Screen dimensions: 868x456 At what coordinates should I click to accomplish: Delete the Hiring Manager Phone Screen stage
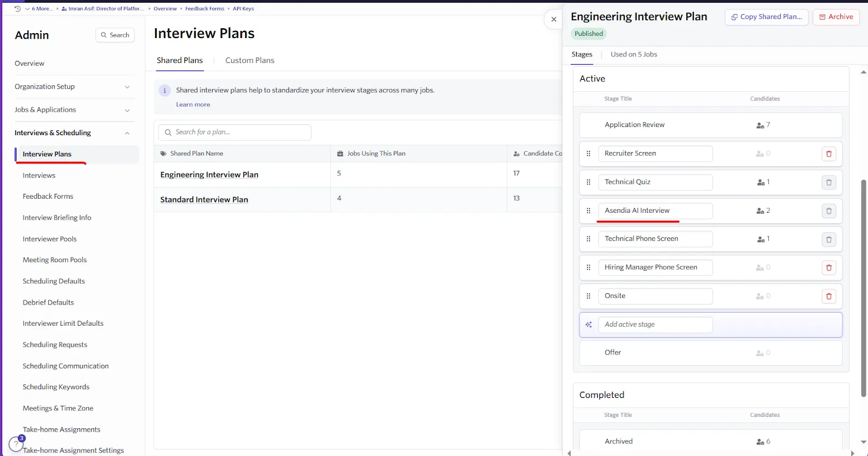click(x=828, y=268)
